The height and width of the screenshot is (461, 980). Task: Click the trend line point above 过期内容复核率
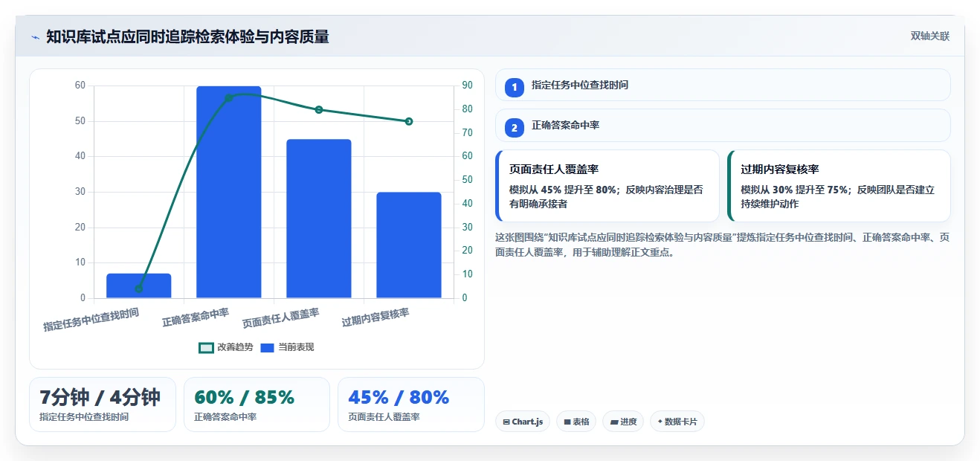[409, 121]
